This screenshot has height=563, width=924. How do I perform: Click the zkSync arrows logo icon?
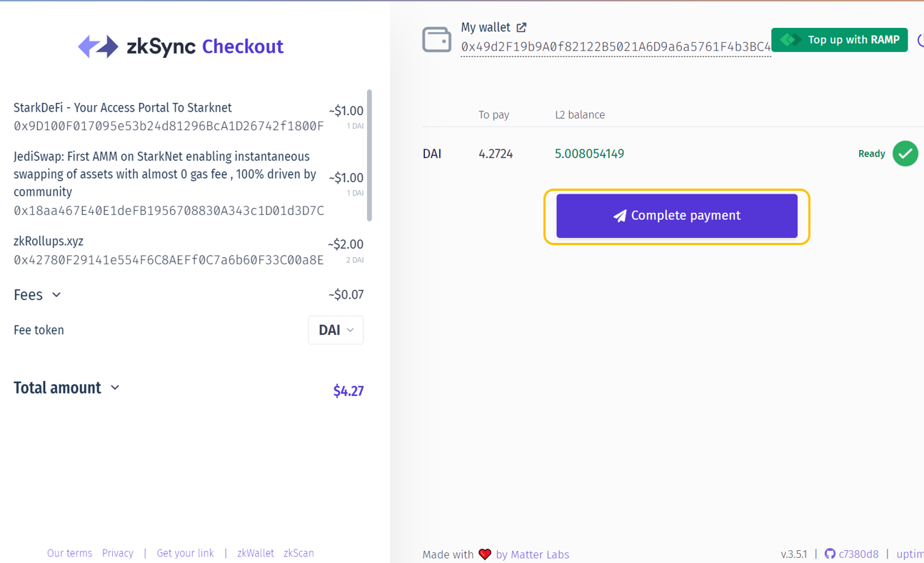pyautogui.click(x=98, y=46)
